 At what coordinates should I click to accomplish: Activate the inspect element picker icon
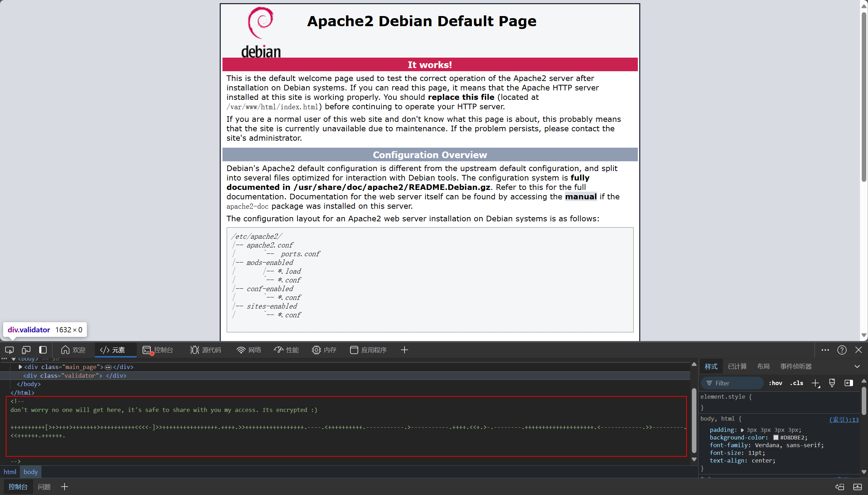pos(9,350)
